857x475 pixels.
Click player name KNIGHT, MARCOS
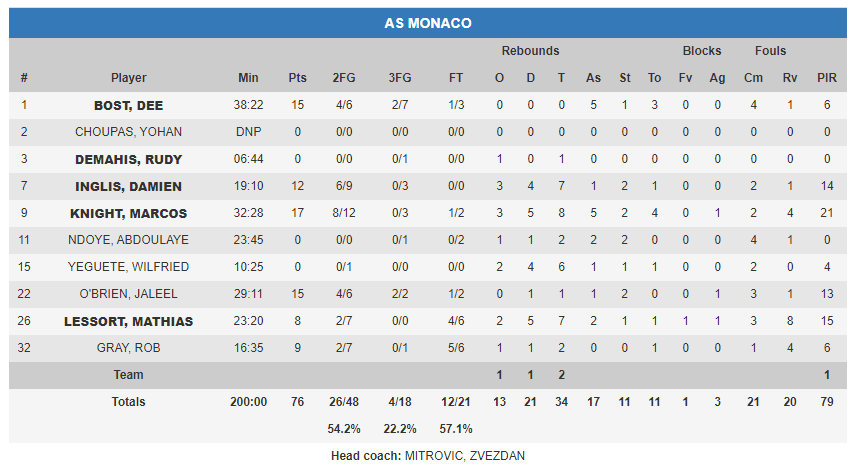coord(128,213)
